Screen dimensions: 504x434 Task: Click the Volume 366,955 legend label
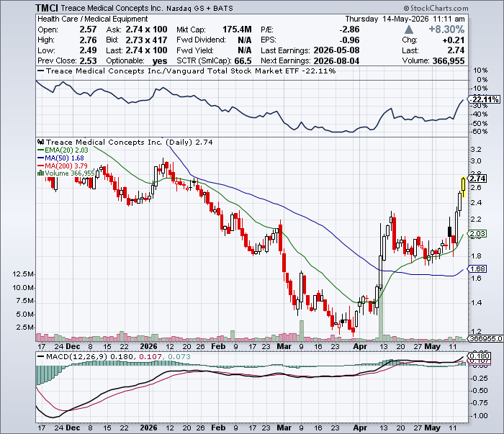[x=70, y=173]
